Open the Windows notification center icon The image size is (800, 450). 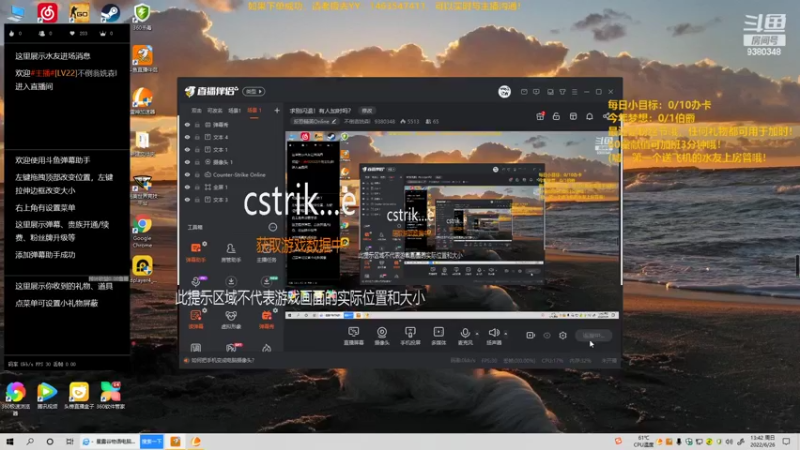787,441
